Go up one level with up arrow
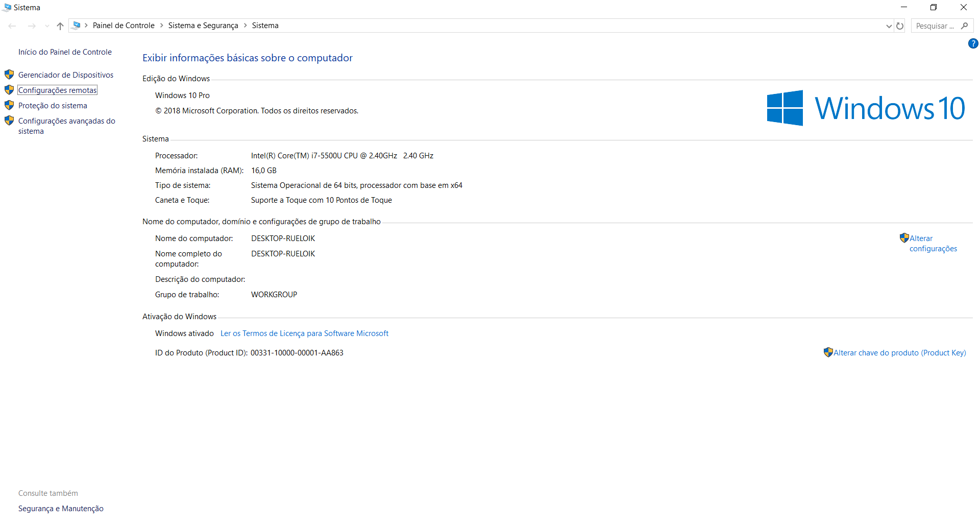Viewport: 980px width, 526px height. click(x=60, y=26)
